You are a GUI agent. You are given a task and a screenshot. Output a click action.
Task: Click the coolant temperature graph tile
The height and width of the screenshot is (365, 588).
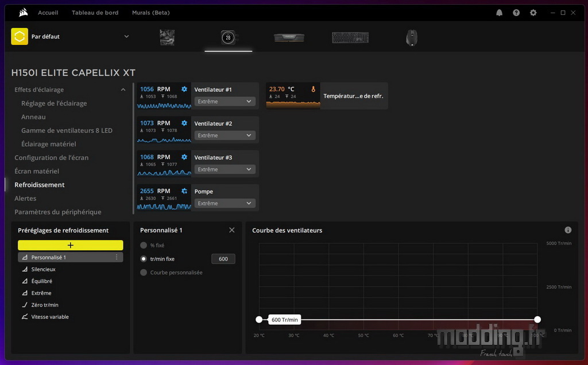[x=293, y=96]
